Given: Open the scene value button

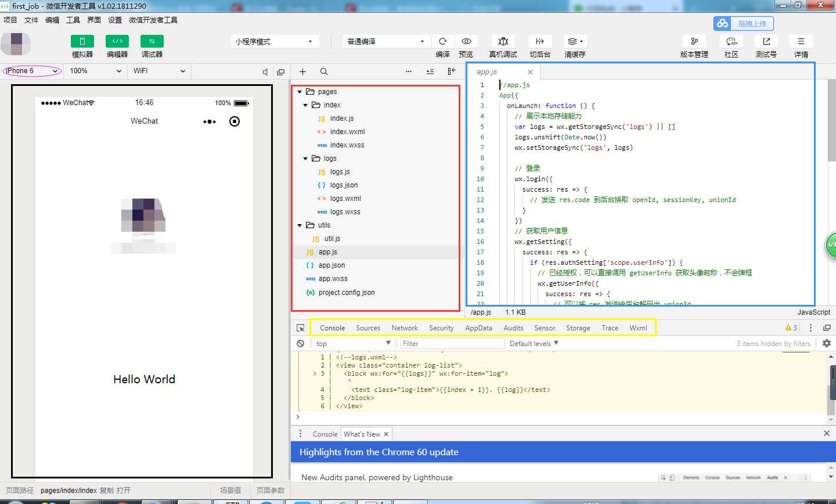Looking at the screenshot, I should click(x=230, y=491).
